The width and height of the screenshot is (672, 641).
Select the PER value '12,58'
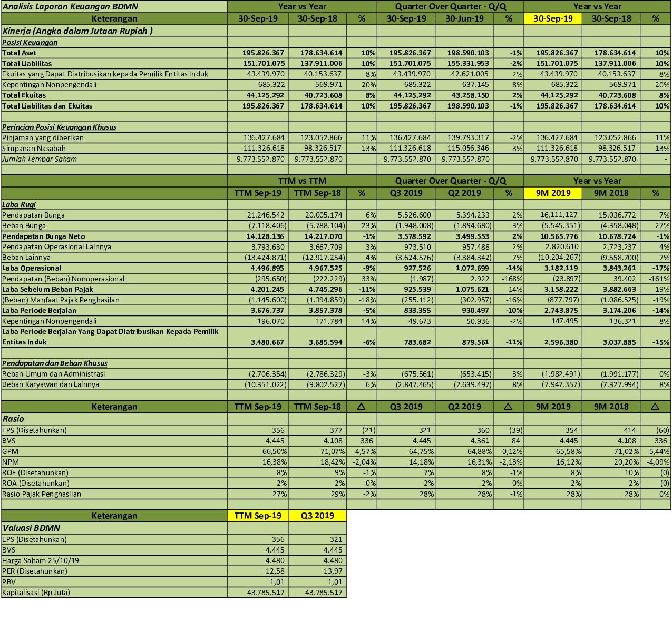[276, 571]
